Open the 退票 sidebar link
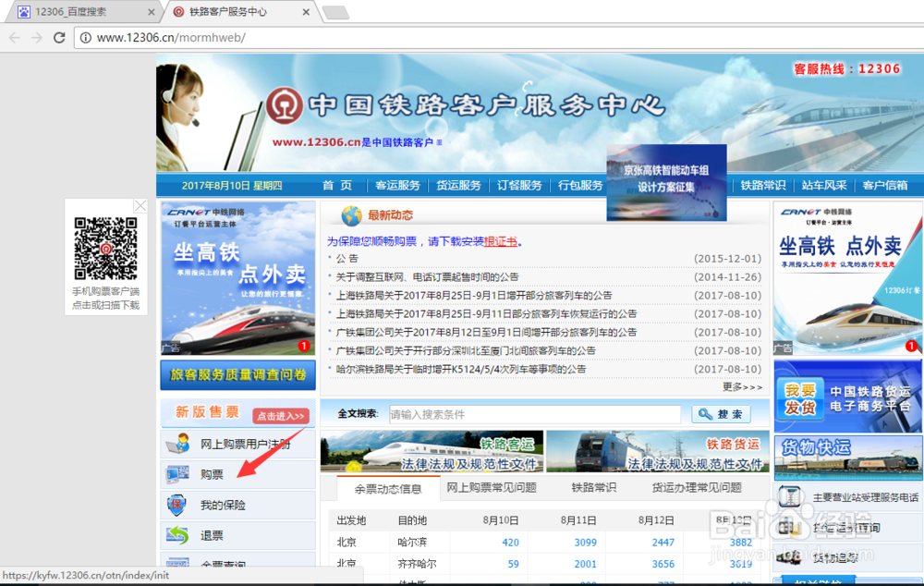 coord(212,535)
